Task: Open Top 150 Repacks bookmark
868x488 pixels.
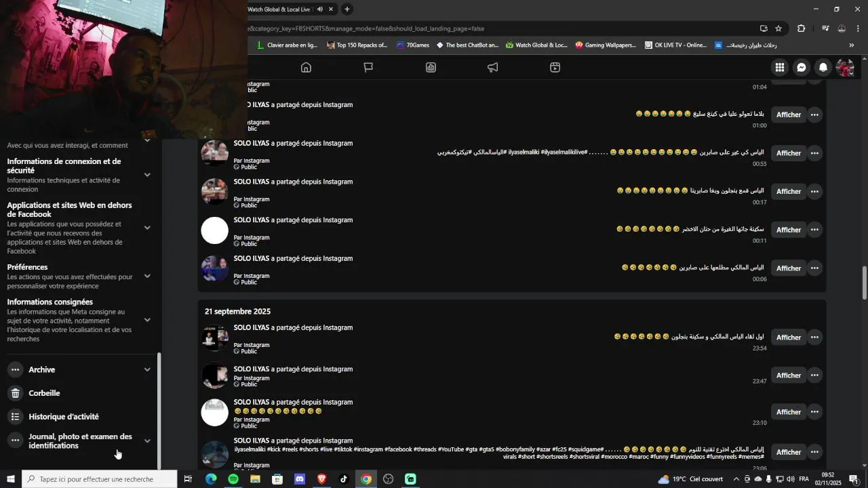Action: coord(357,45)
